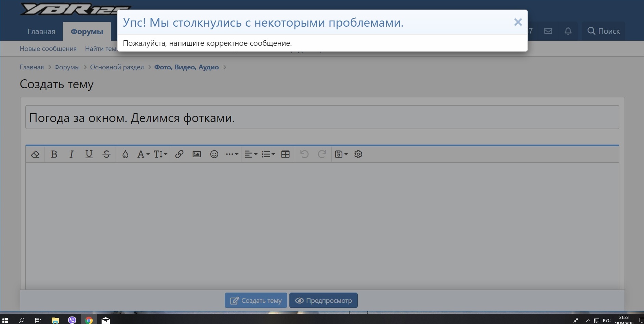The height and width of the screenshot is (324, 644).
Task: Insert a table in the editor
Action: pyautogui.click(x=285, y=154)
